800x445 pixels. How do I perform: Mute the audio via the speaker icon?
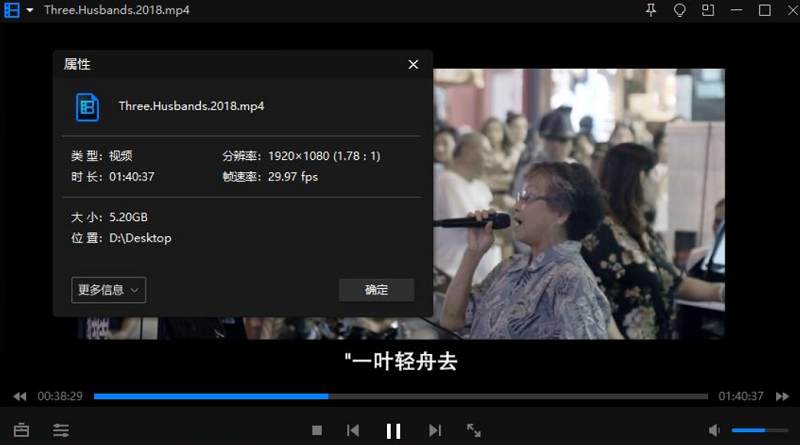pos(715,431)
